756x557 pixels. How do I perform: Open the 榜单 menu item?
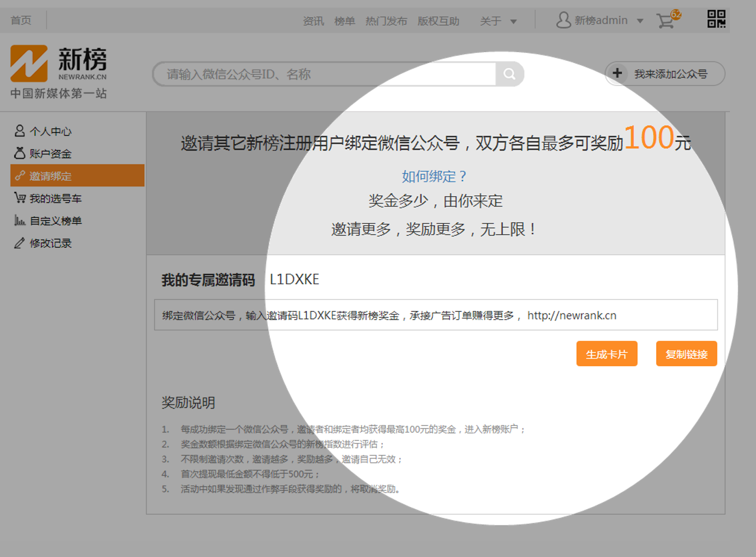[344, 21]
